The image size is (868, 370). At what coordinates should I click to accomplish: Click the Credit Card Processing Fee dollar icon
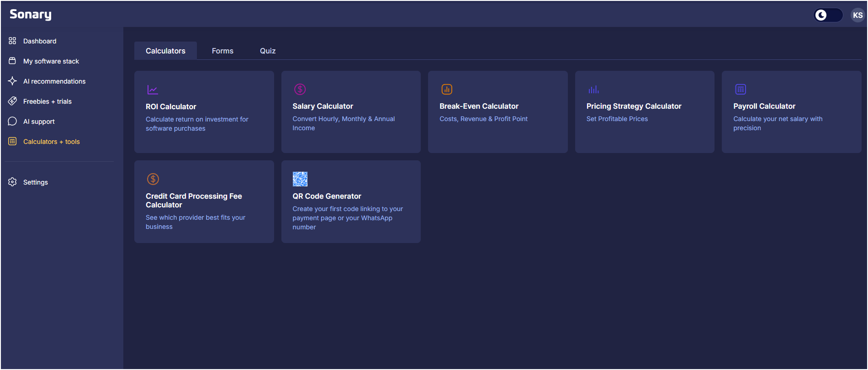coord(153,179)
